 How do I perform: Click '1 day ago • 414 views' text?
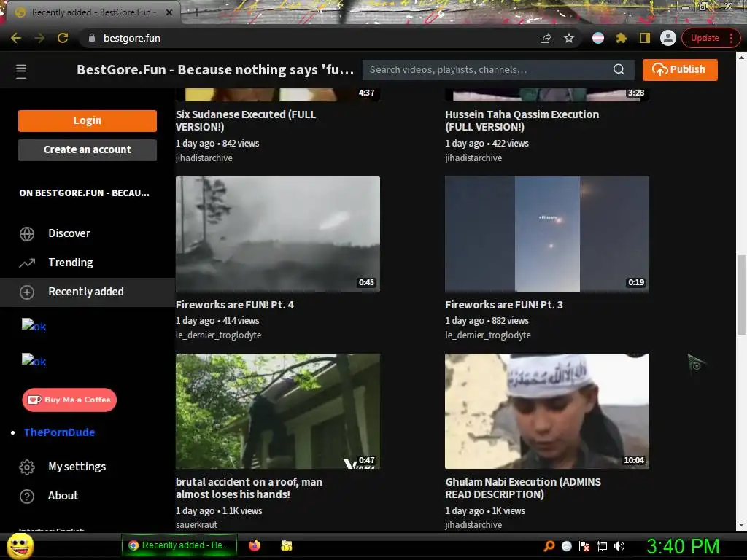point(217,321)
